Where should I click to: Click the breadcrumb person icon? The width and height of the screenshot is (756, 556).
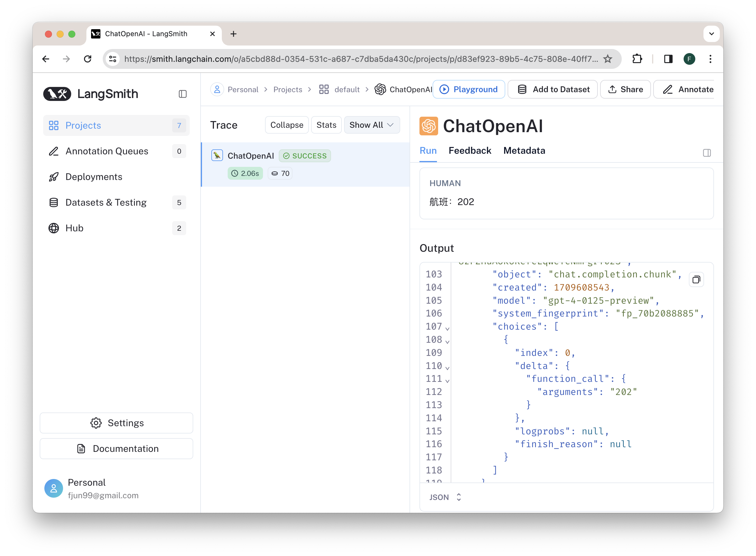click(x=217, y=89)
